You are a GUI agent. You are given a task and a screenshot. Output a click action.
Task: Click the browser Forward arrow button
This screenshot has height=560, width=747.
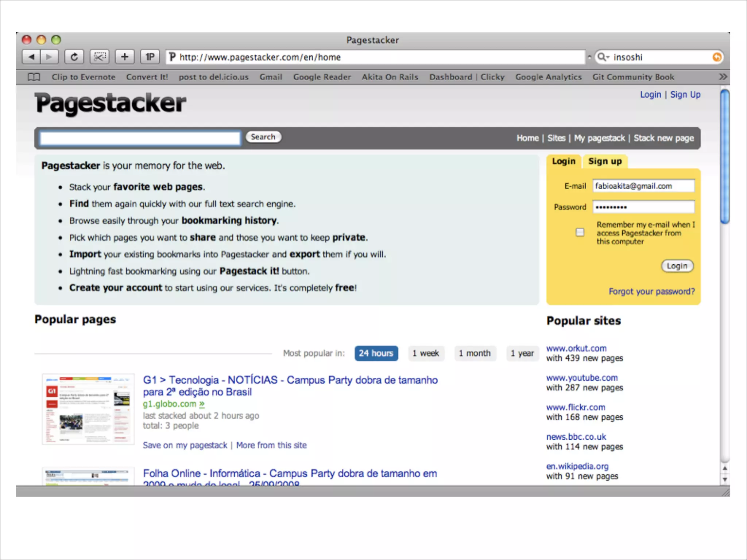[49, 57]
